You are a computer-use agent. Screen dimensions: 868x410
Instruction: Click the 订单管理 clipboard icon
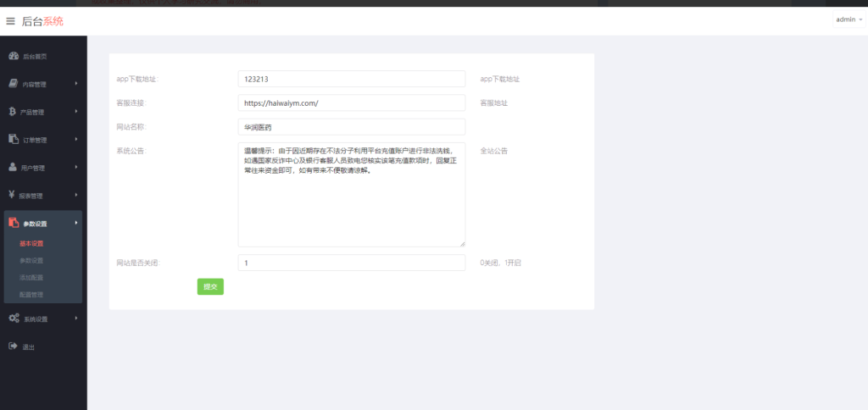14,139
